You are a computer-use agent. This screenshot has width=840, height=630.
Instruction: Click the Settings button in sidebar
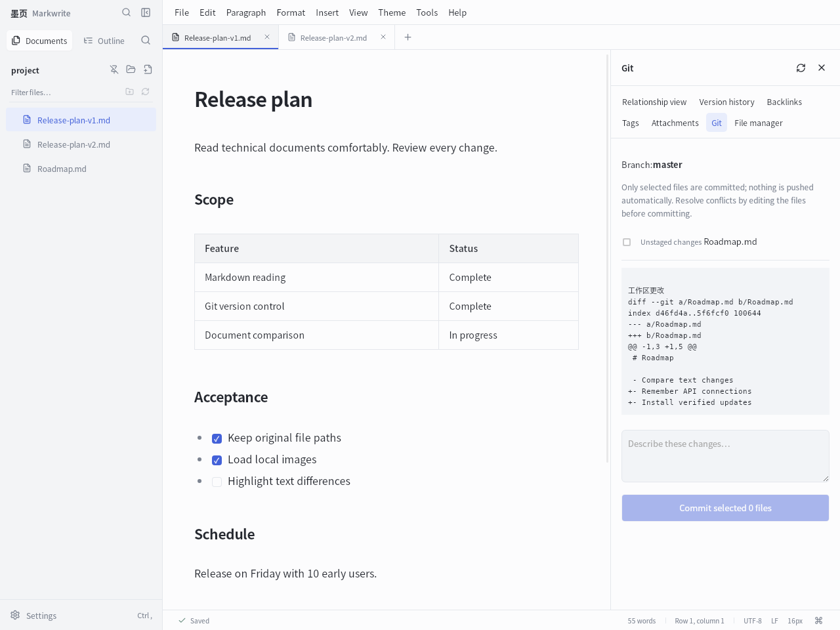click(81, 615)
